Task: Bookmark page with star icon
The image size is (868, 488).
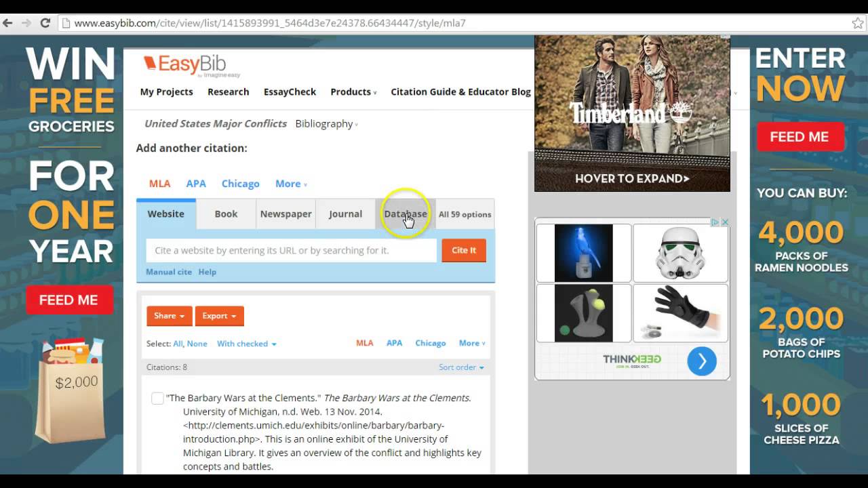Action: 858,23
